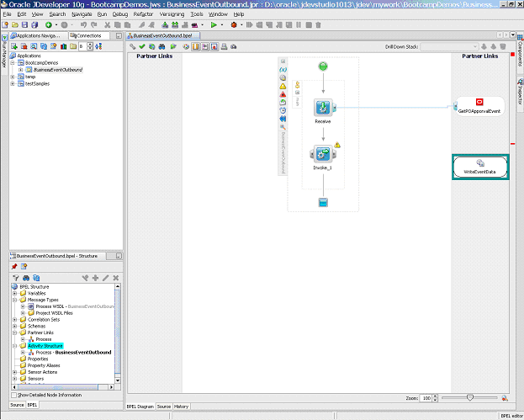This screenshot has width=524, height=420.
Task: Click the Cut scissors toolbar icon
Action: pos(108,24)
